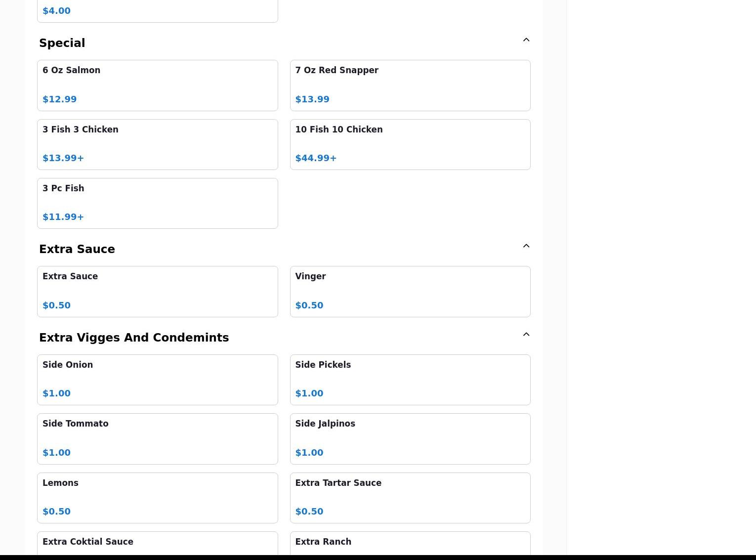Choose the Side Pickels item
756x560 pixels.
pos(410,380)
